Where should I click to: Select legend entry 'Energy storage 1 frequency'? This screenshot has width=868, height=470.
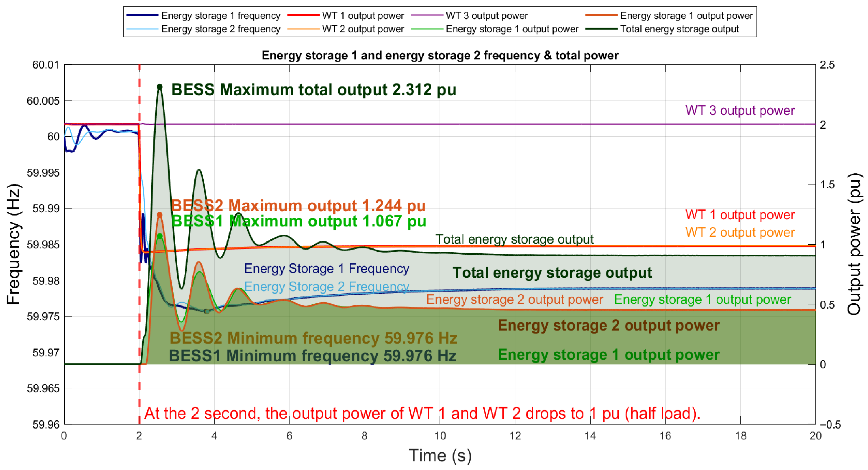221,16
